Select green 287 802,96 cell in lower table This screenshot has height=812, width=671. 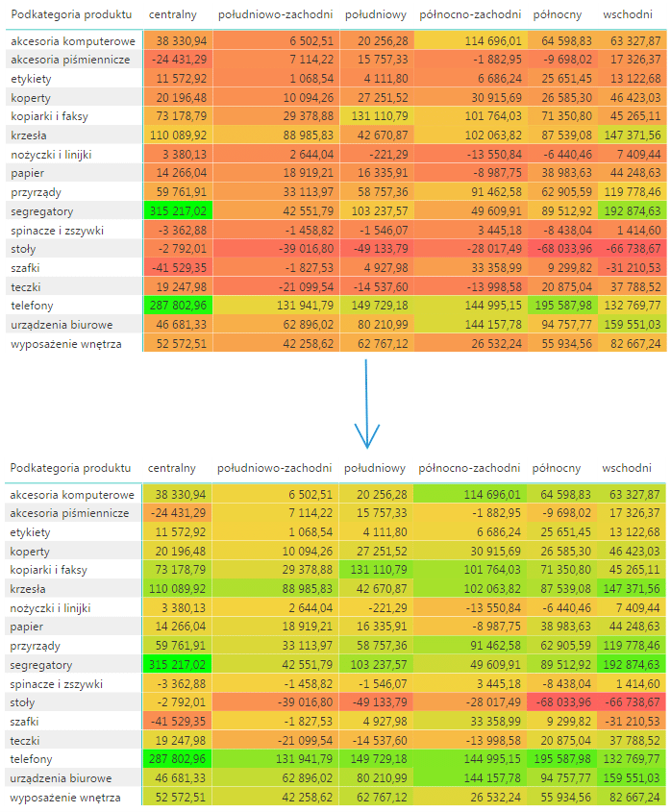(x=177, y=759)
